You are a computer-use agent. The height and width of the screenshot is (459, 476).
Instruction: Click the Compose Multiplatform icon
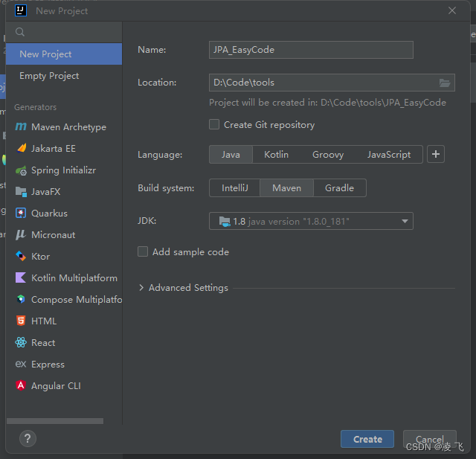21,299
